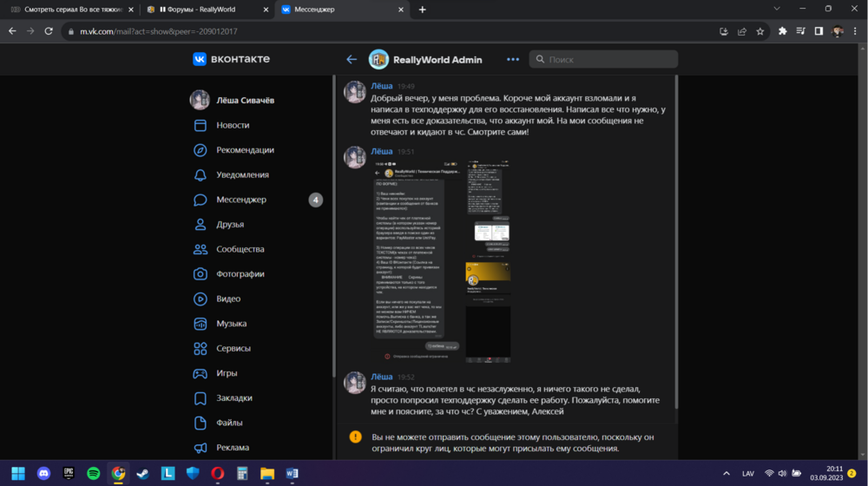Open a new browser tab
Image resolution: width=868 pixels, height=486 pixels.
(422, 10)
